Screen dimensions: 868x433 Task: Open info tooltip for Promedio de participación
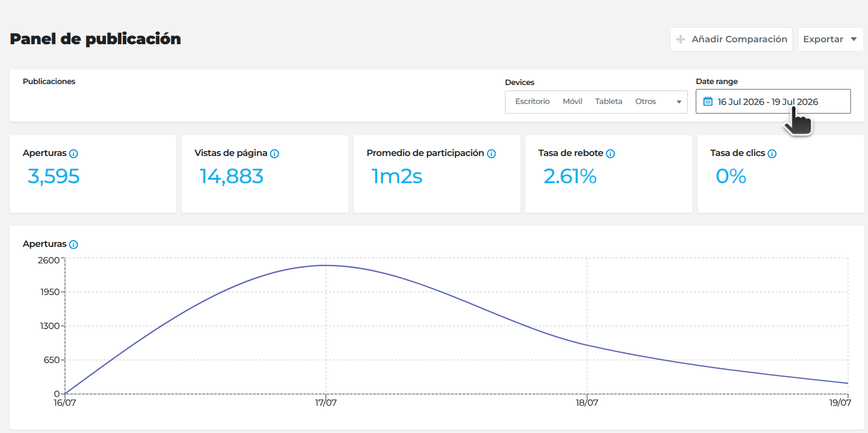pyautogui.click(x=491, y=154)
